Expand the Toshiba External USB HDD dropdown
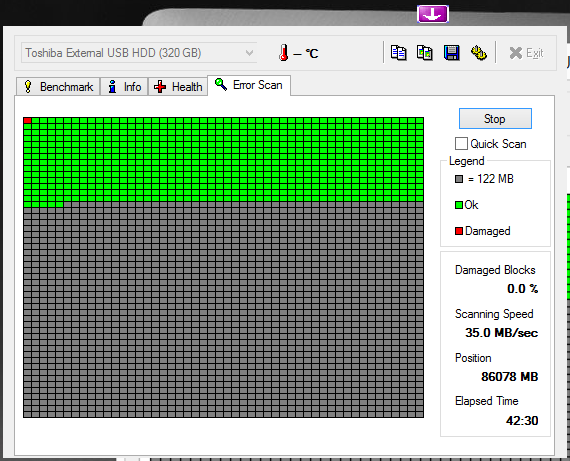The height and width of the screenshot is (461, 570). tap(139, 53)
